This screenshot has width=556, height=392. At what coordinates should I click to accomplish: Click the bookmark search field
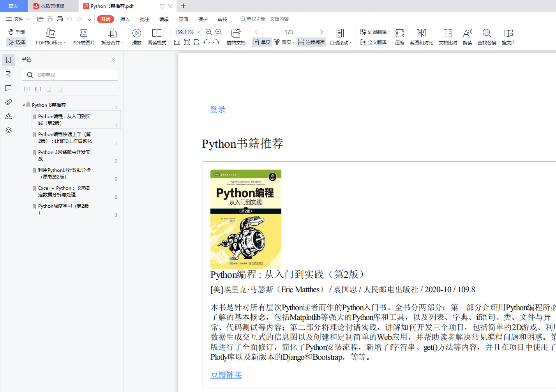pyautogui.click(x=70, y=75)
